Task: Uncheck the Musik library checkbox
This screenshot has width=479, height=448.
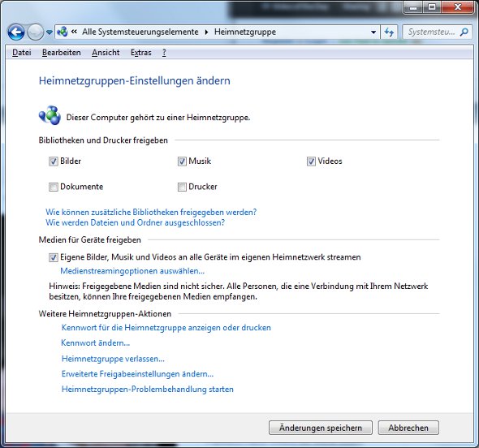Action: point(182,162)
